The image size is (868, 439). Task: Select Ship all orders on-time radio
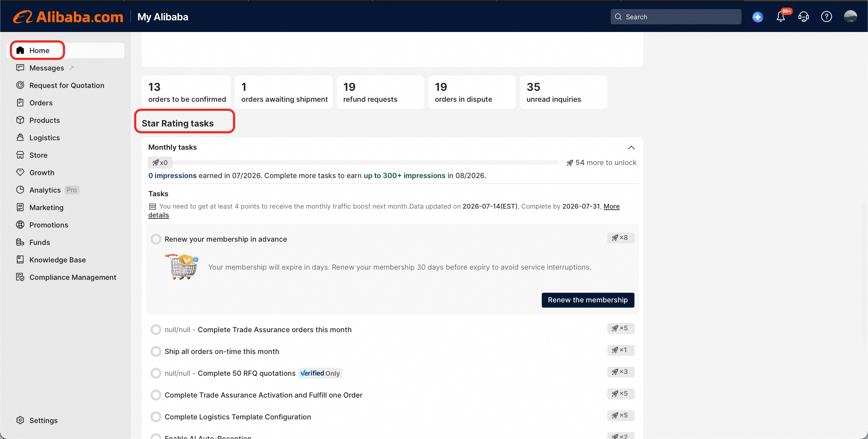156,351
